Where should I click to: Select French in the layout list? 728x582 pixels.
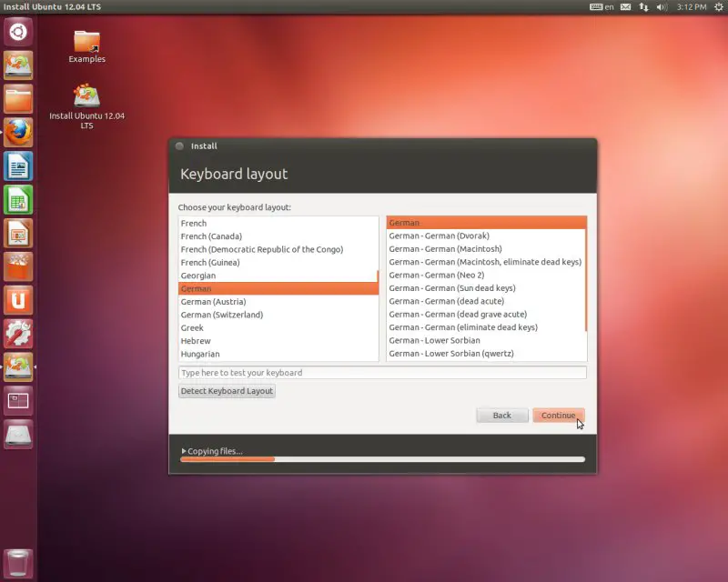278,223
